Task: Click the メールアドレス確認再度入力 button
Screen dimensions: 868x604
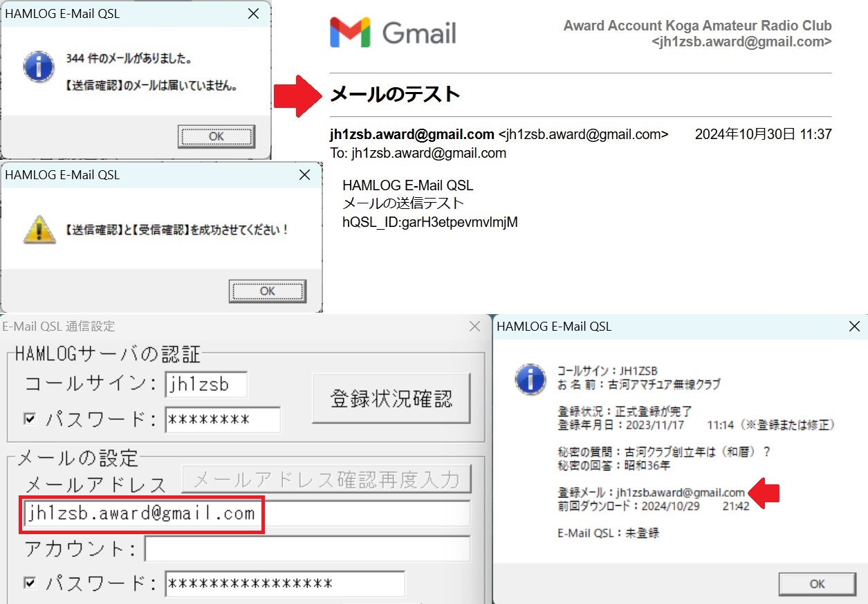Action: (326, 479)
